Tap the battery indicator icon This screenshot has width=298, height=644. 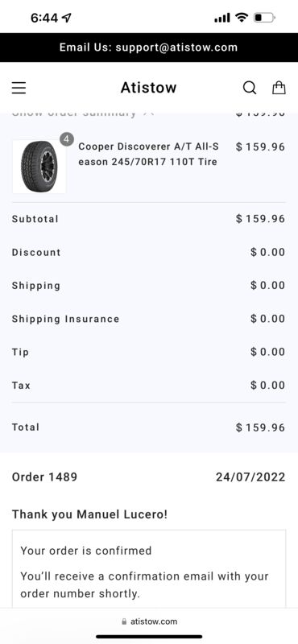pos(264,18)
